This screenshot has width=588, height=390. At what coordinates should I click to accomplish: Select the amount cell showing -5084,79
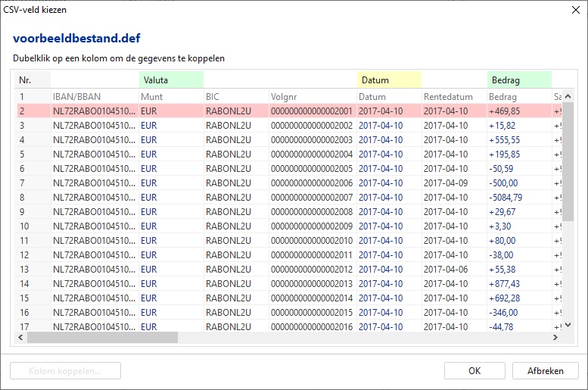coord(506,198)
